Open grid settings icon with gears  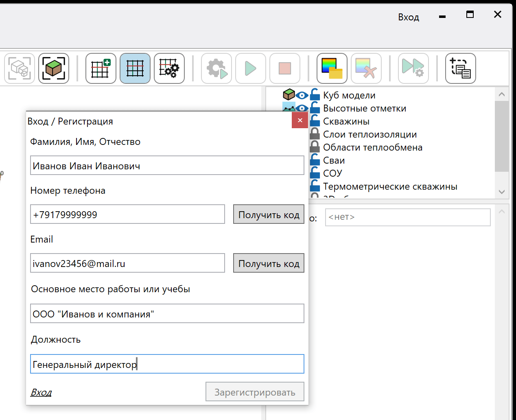169,68
